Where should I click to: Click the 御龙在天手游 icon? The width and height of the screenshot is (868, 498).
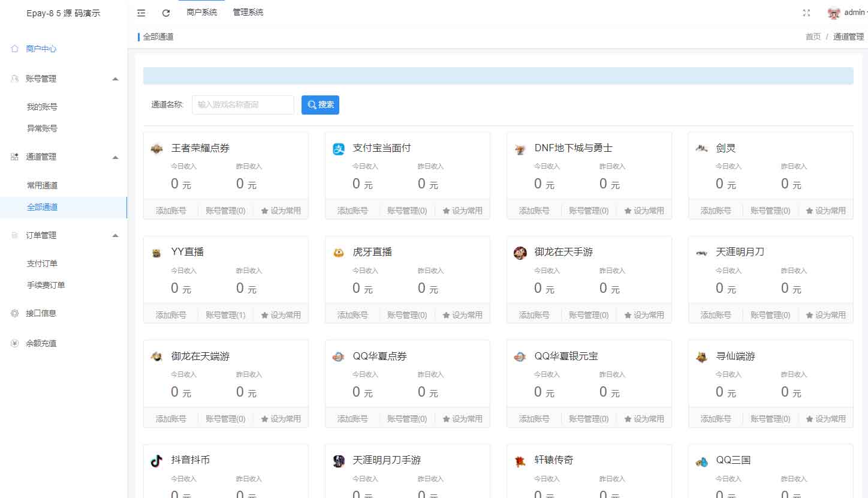[520, 253]
